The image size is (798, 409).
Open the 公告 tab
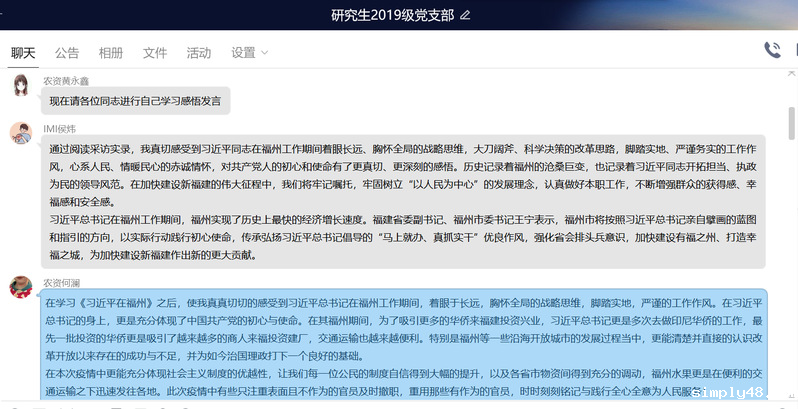point(67,52)
